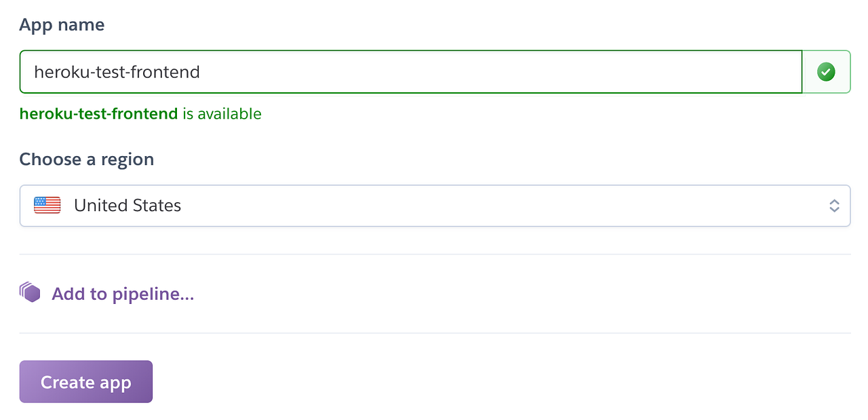Screen dimensions: 868x420
Task: Click the checkmark badge beside the name field
Action: 825,71
